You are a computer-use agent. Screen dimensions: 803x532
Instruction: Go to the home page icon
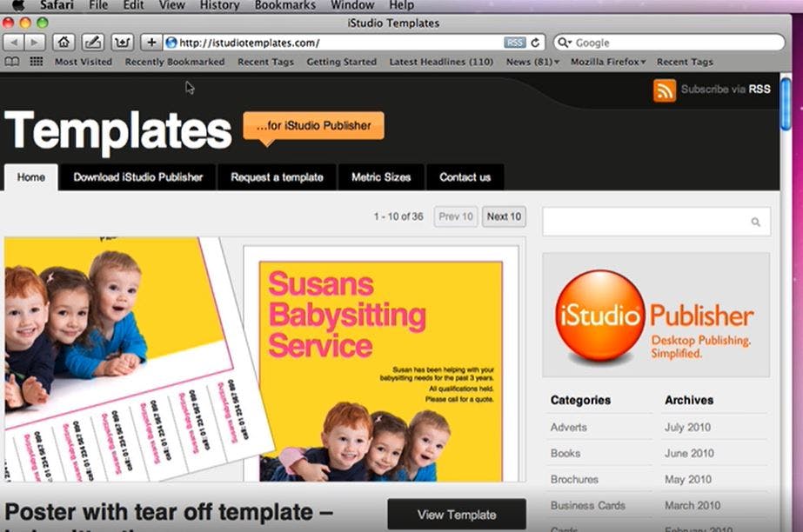tap(64, 43)
